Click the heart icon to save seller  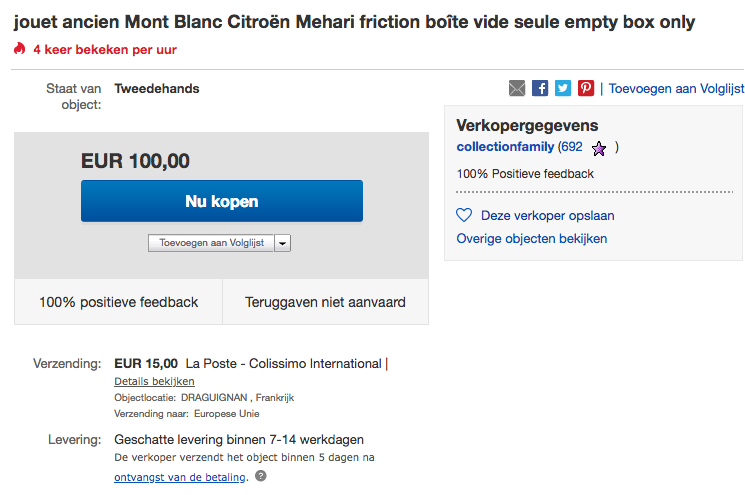[464, 215]
